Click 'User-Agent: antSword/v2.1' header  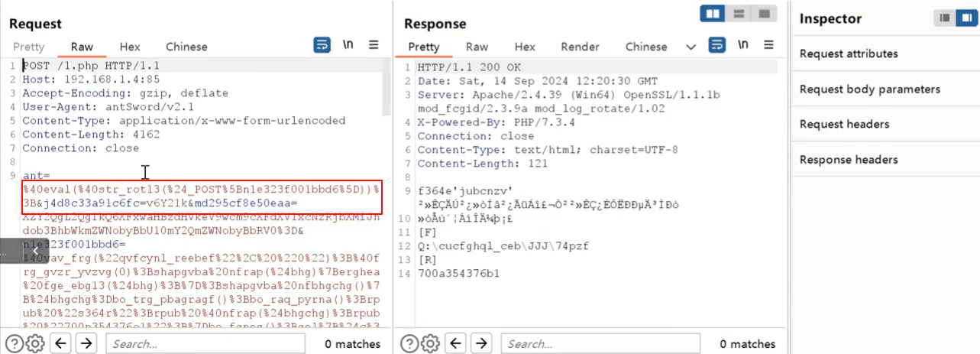(x=108, y=107)
